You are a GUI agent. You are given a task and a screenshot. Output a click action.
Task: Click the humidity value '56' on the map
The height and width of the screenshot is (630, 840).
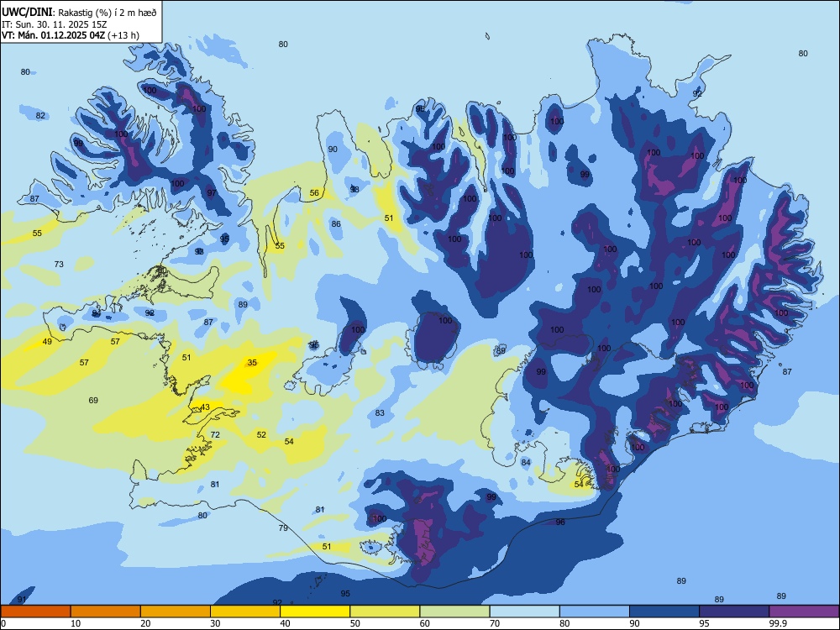[314, 193]
